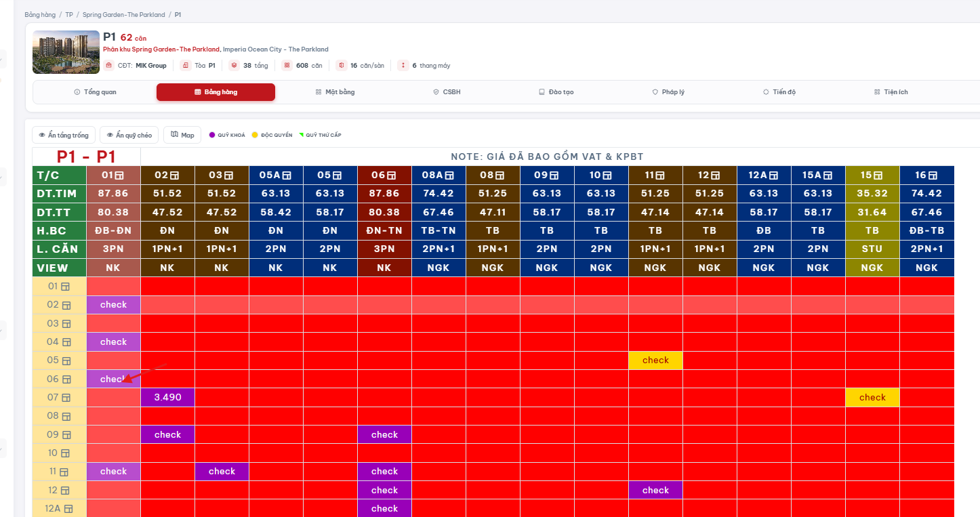Open the Map view button

tap(182, 135)
